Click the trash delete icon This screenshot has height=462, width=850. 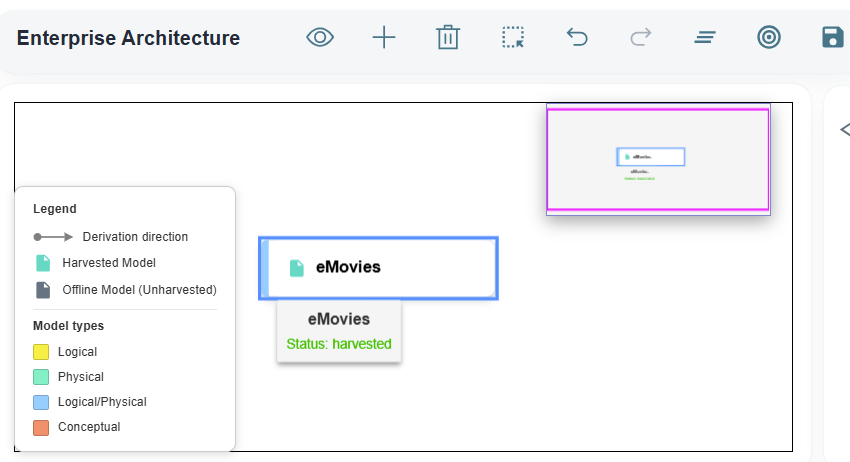448,37
